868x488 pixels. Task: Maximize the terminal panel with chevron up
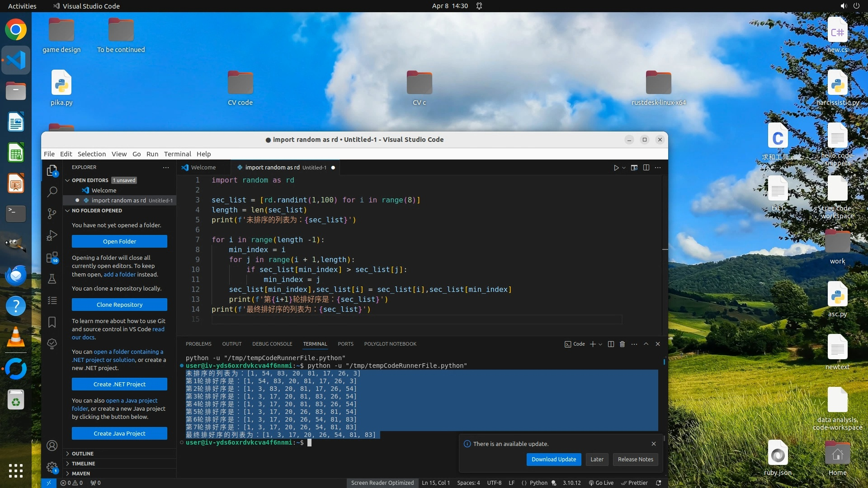tap(646, 344)
